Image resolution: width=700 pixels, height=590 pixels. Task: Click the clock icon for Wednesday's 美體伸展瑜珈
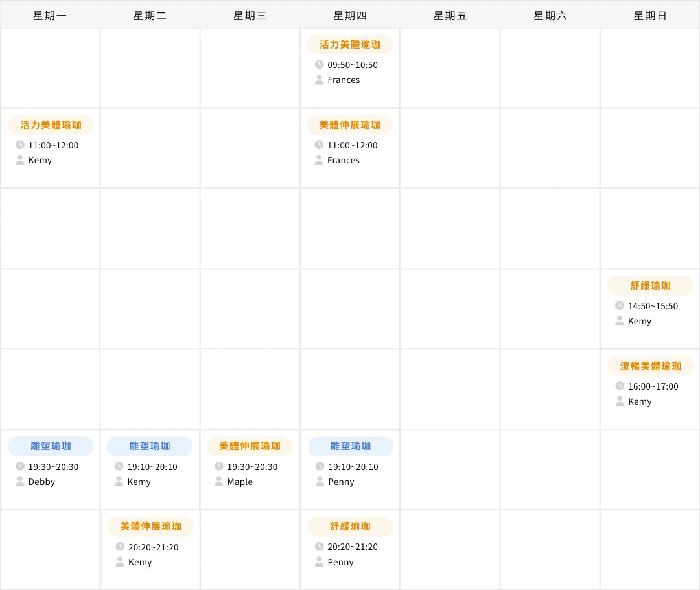219,467
